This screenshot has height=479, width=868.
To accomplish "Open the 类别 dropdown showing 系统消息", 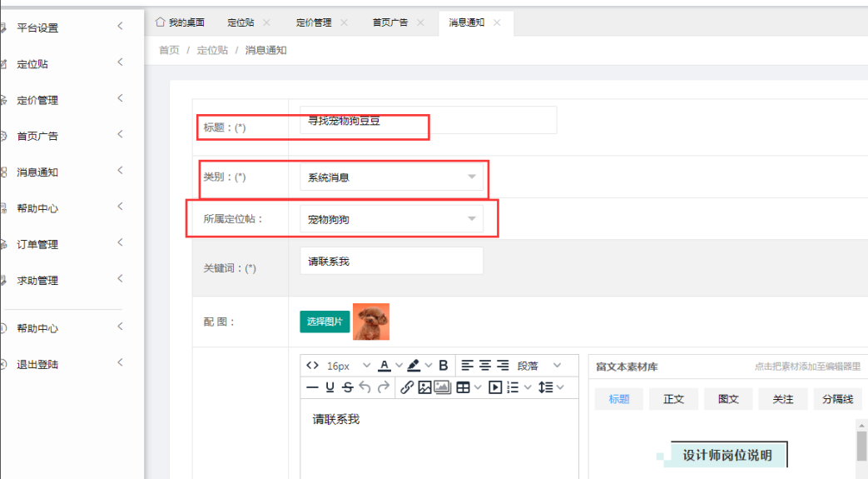I will click(x=391, y=177).
